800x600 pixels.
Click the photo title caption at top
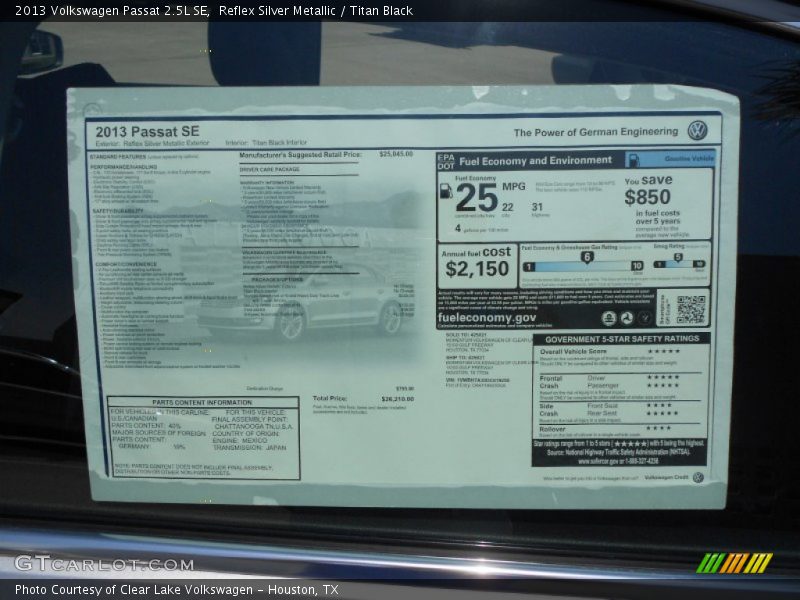click(x=214, y=10)
